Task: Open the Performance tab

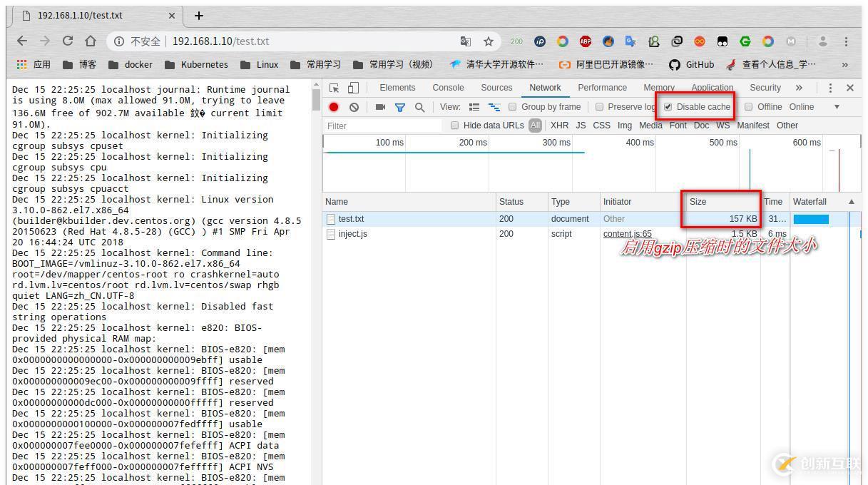Action: coord(602,88)
